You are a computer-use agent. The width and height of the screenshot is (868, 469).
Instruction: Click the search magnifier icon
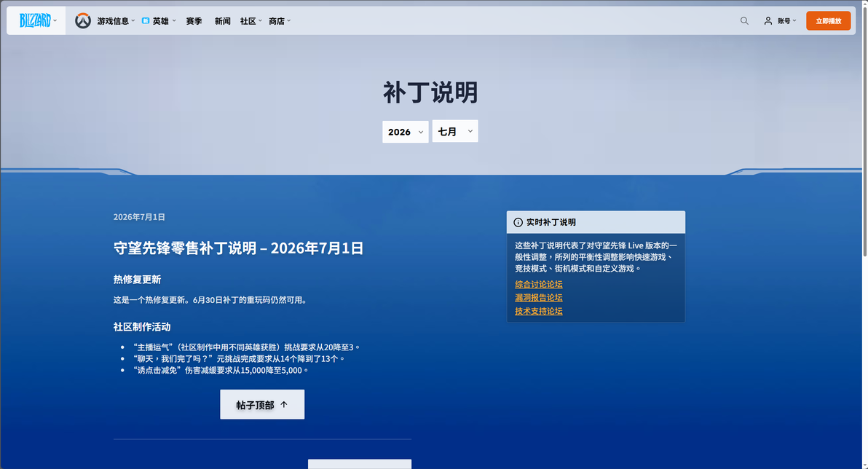[744, 20]
